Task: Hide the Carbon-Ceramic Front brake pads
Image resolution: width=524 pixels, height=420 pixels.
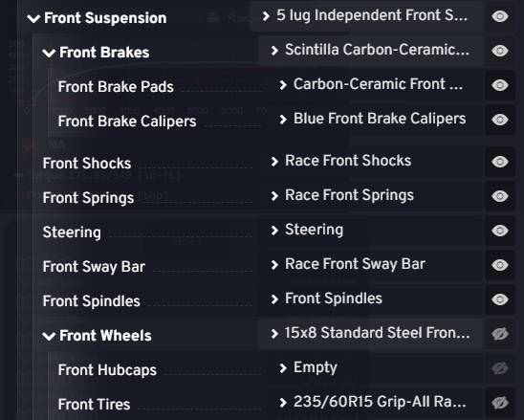Action: click(x=500, y=85)
